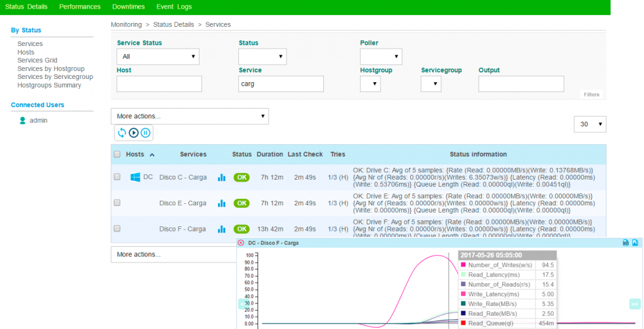Open Hostgroups Summary in sidebar

49,86
